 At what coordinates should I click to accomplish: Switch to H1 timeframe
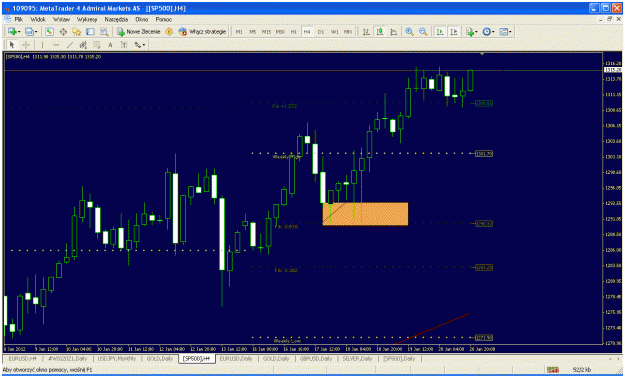coord(294,32)
